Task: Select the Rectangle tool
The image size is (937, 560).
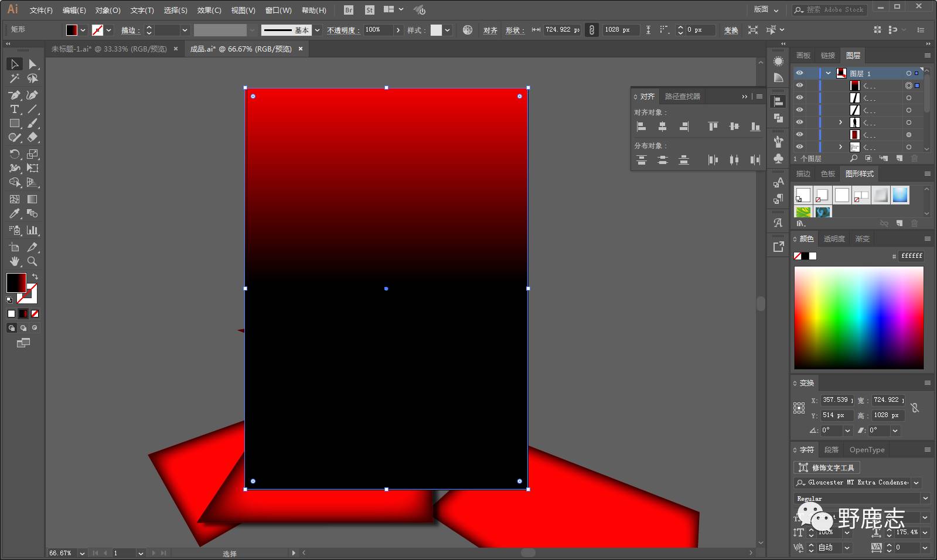Action: [15, 124]
